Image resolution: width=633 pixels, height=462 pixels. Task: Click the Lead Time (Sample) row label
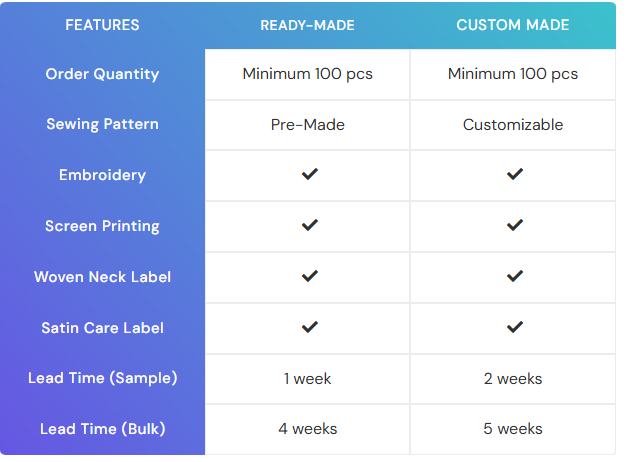point(102,378)
